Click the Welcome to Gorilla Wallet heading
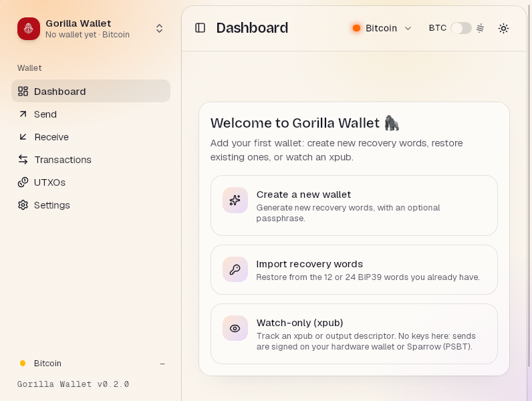This screenshot has height=401, width=532. [x=295, y=123]
